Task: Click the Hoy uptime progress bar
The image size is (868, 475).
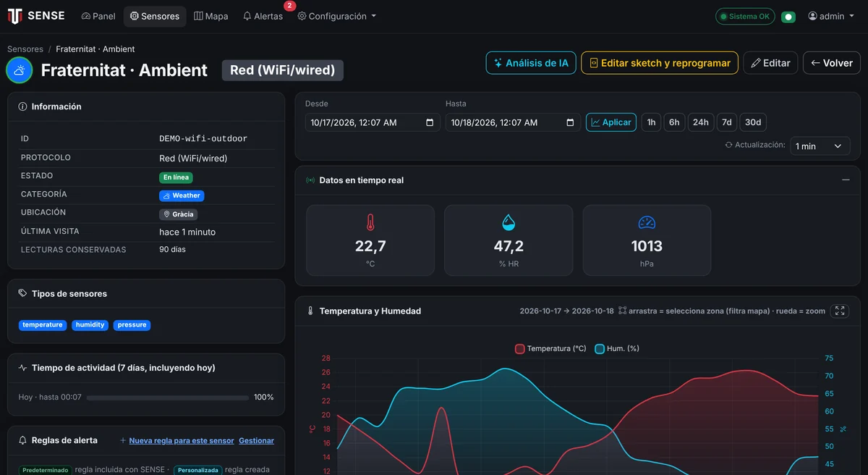Action: [x=167, y=398]
